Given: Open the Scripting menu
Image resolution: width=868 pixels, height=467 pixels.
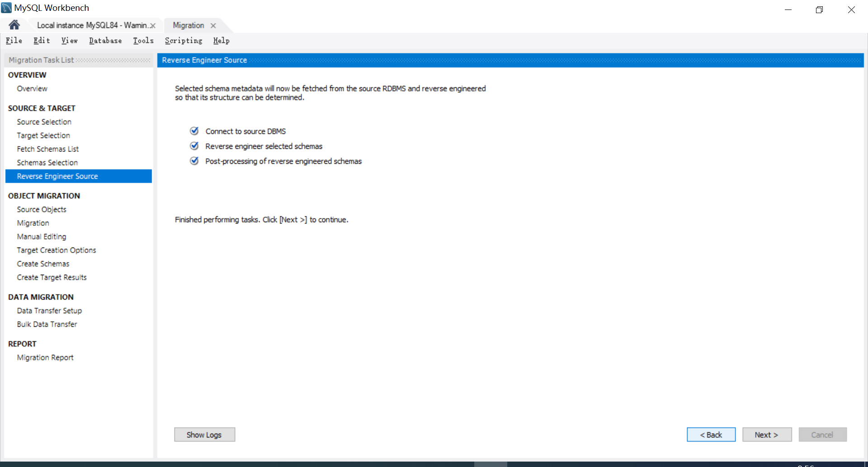Looking at the screenshot, I should (184, 41).
